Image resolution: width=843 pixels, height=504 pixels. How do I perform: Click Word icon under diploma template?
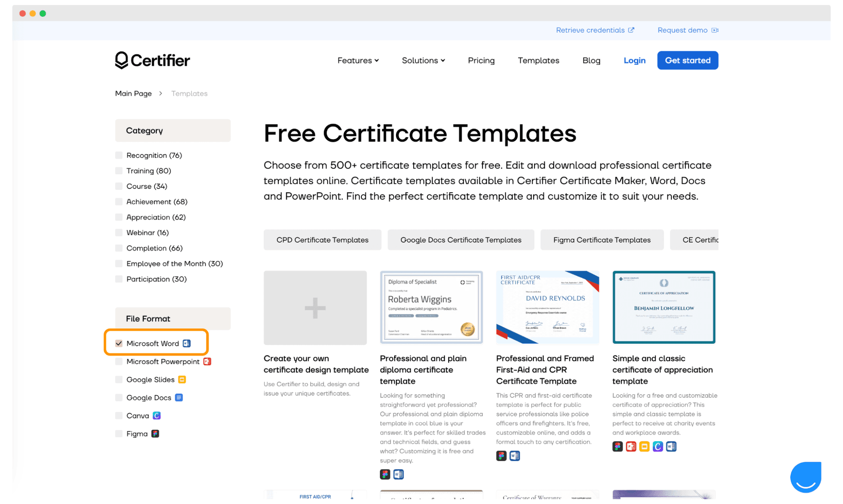[x=398, y=474]
